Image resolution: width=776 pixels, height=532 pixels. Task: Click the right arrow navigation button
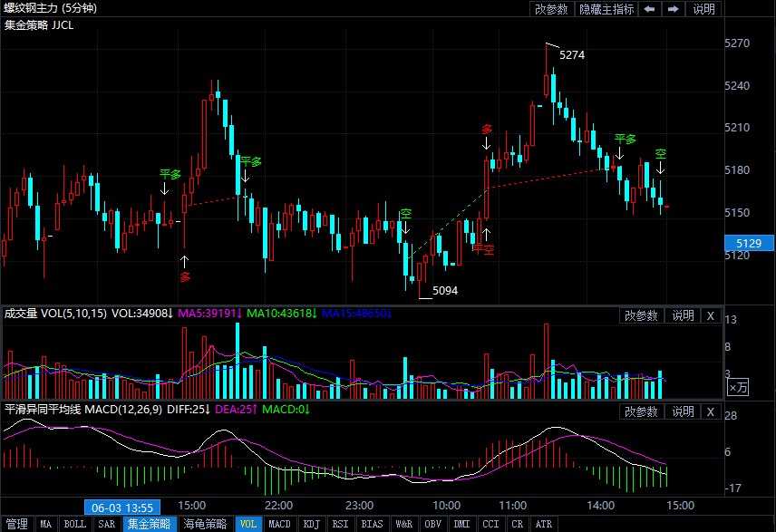point(673,9)
